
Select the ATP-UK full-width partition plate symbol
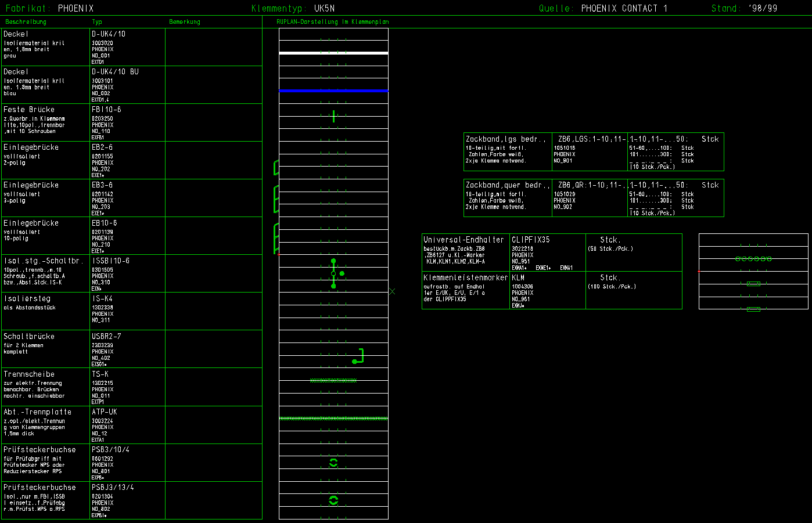[x=333, y=419]
